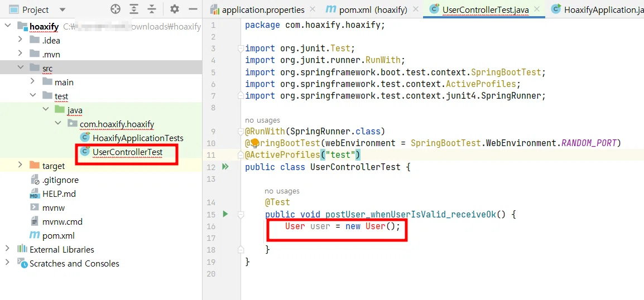Click the Select Opened File locate icon
644x300 pixels.
point(116,9)
